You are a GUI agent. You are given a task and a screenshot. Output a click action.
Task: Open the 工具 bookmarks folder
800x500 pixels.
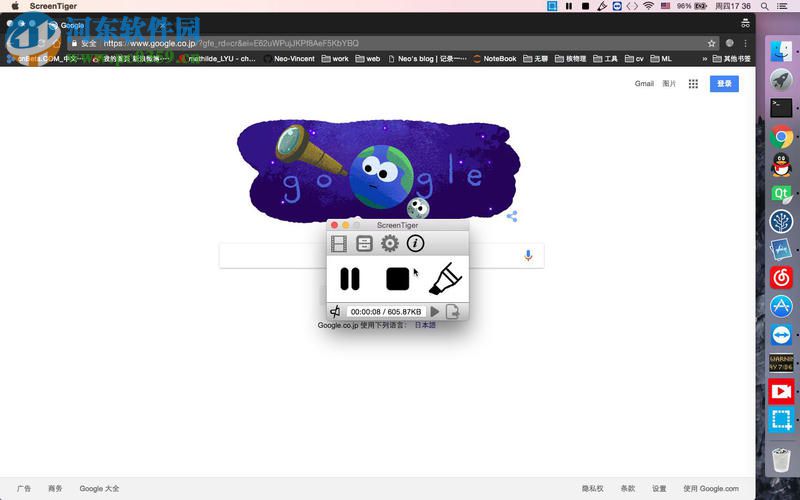coord(605,59)
